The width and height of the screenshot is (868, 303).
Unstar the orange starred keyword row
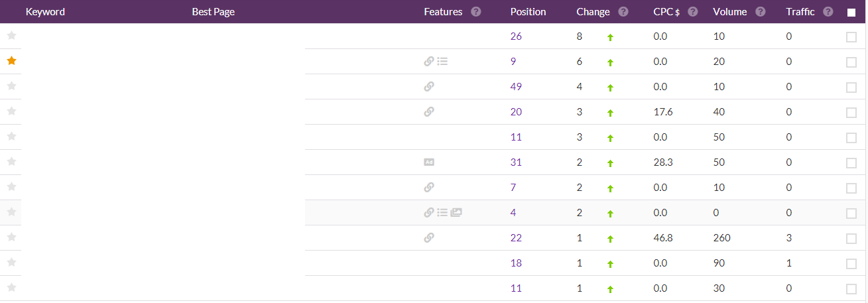(11, 61)
